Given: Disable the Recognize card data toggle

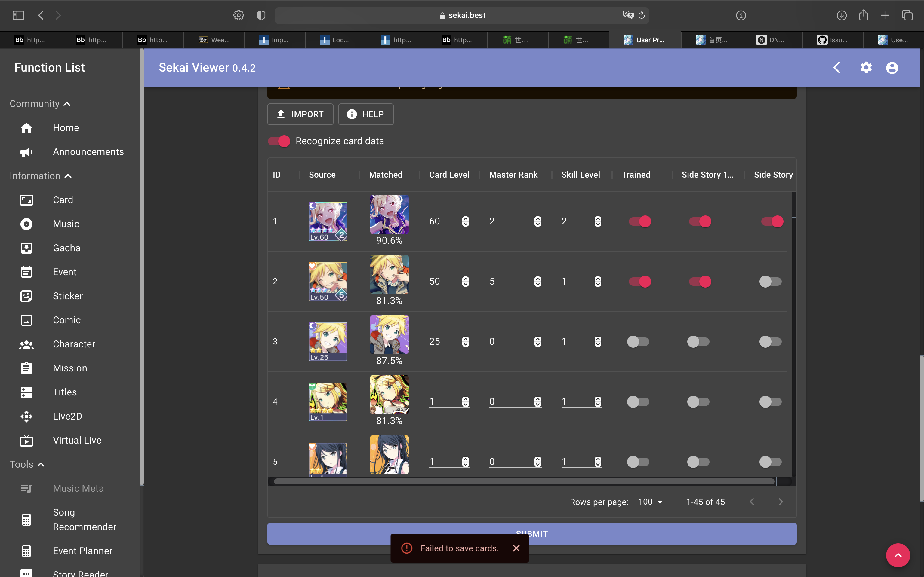Looking at the screenshot, I should 279,141.
